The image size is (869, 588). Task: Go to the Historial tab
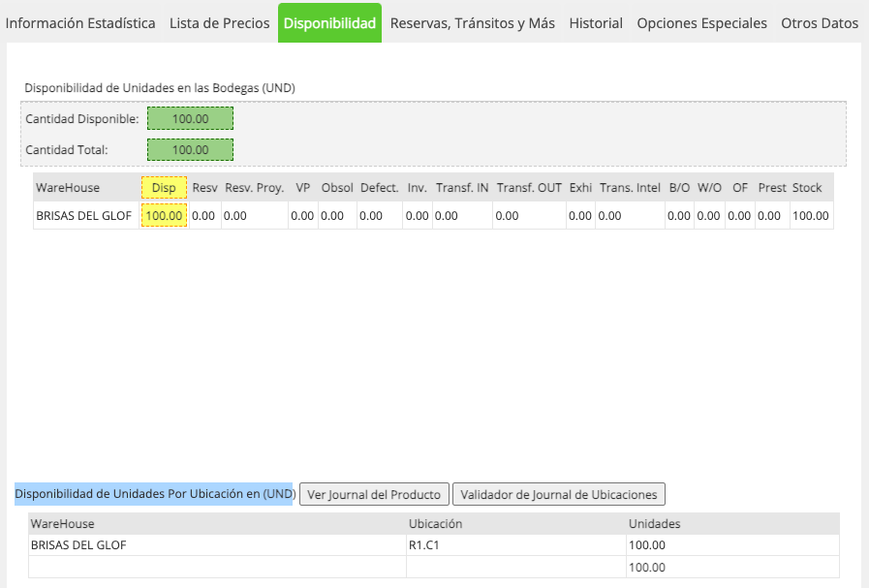coord(596,23)
